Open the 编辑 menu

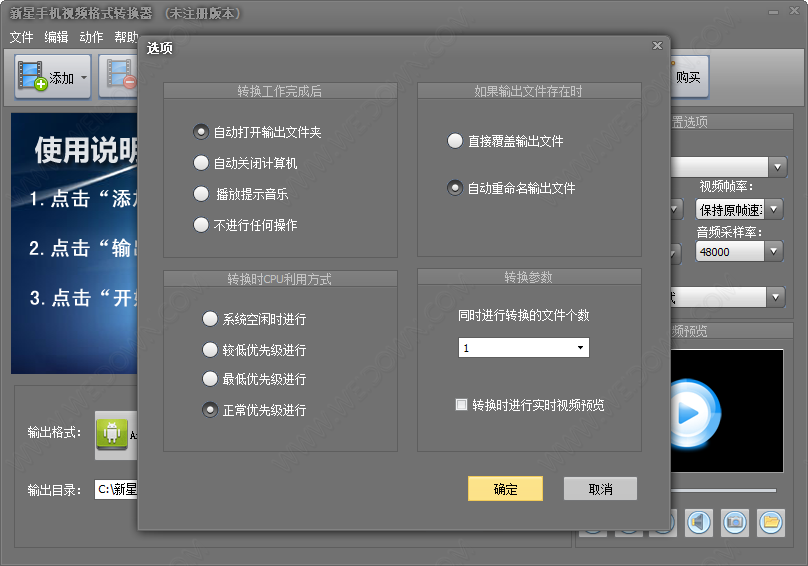click(56, 37)
